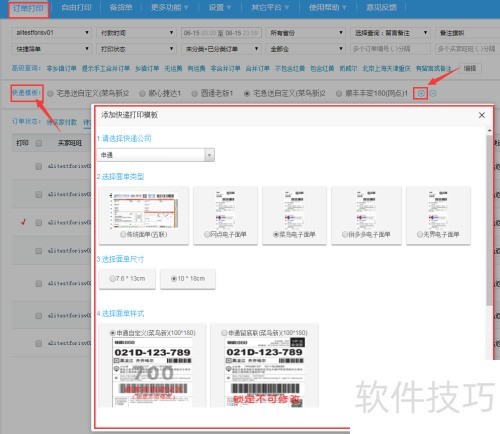Expand the 付款时间 dropdown
The image size is (500, 434).
[136, 33]
